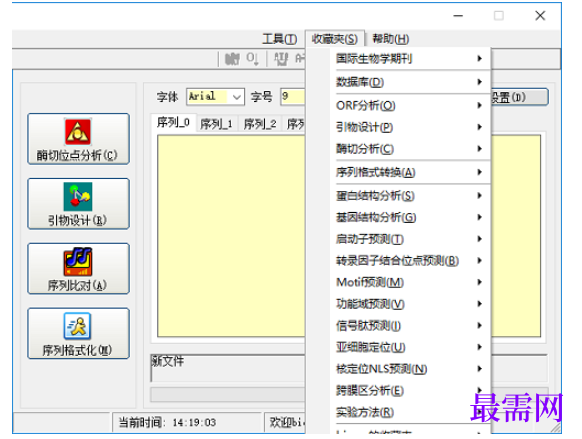Click the 引物设计(R) button icon
582x439 pixels.
tap(78, 196)
